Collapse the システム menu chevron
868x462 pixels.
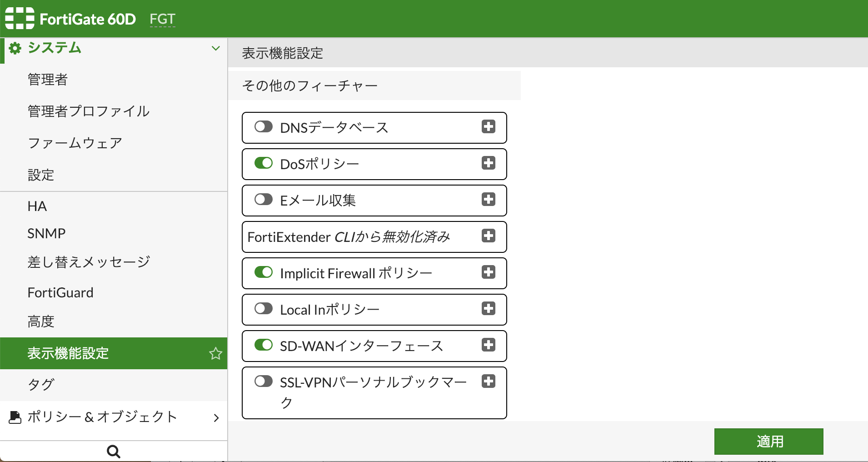pyautogui.click(x=216, y=48)
